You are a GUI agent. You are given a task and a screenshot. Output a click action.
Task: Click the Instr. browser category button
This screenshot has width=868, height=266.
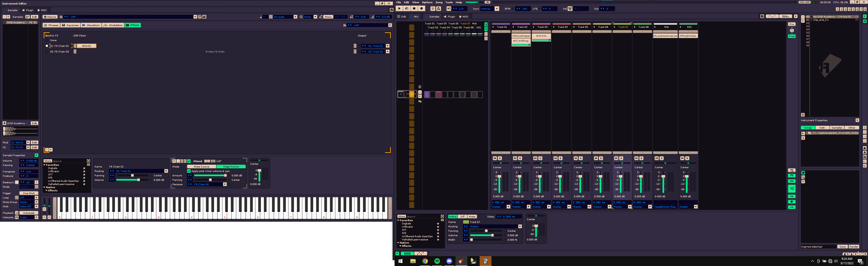point(823,128)
